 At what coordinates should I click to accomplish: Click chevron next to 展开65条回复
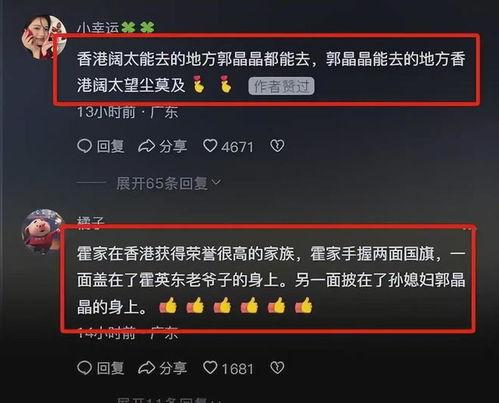coord(216,182)
